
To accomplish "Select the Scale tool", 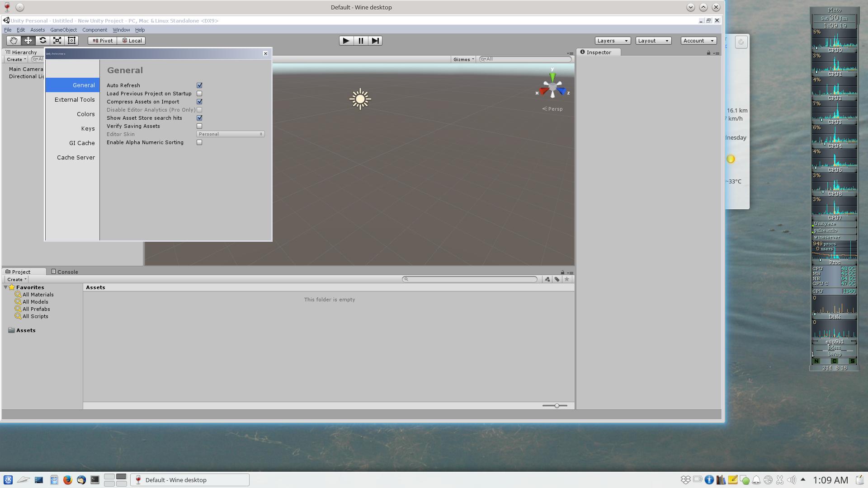I will click(57, 41).
